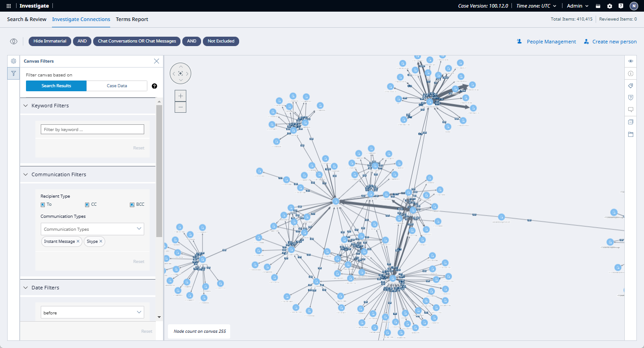
Task: Uncheck the To recipient type checkbox
Action: 43,204
